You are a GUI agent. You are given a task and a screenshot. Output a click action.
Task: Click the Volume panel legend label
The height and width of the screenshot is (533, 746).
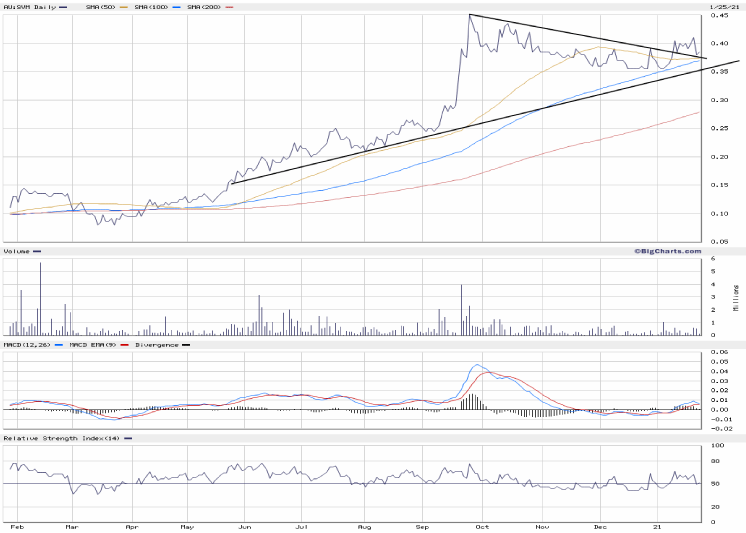coord(18,251)
